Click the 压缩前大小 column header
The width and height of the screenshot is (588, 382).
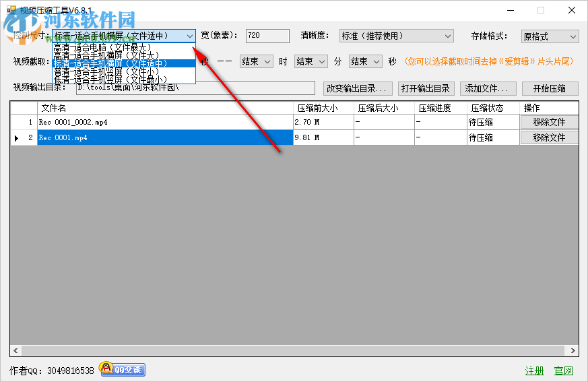coord(323,108)
